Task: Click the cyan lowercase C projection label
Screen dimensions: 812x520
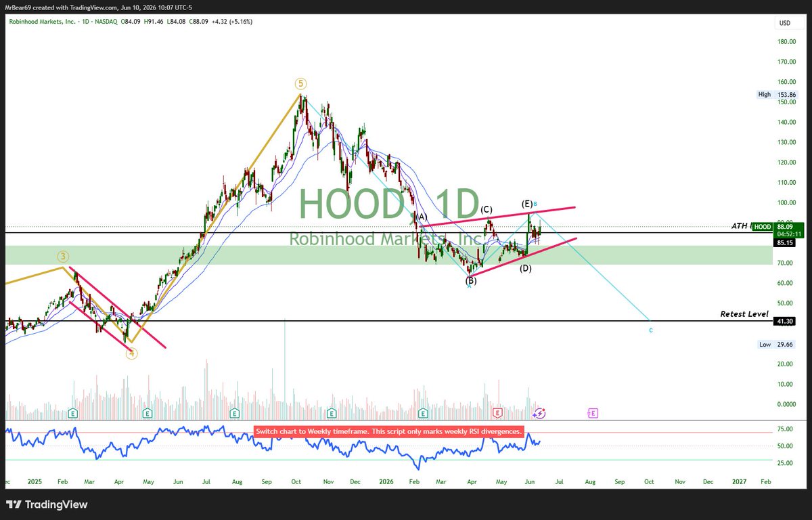Action: [651, 330]
